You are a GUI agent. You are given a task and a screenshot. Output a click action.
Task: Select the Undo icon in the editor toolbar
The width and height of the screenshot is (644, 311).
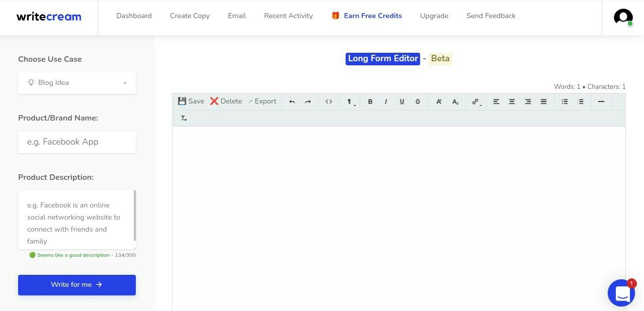click(x=292, y=101)
